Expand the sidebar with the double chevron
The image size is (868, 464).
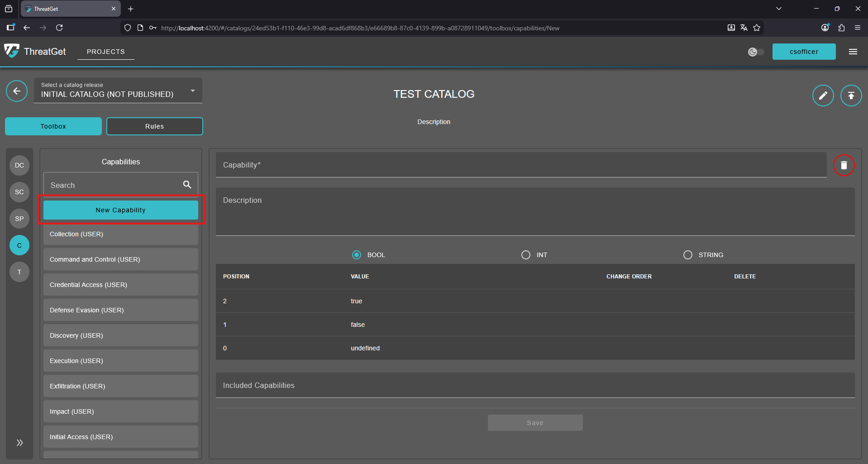click(19, 442)
